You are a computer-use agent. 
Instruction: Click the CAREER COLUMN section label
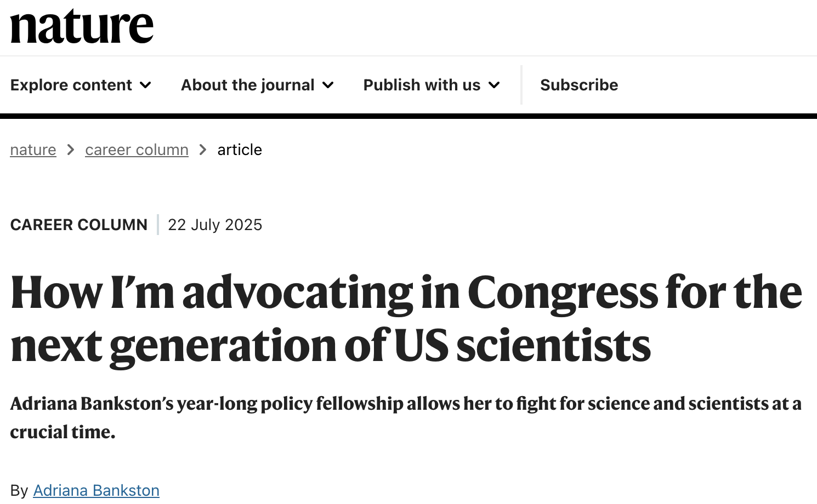tap(78, 225)
